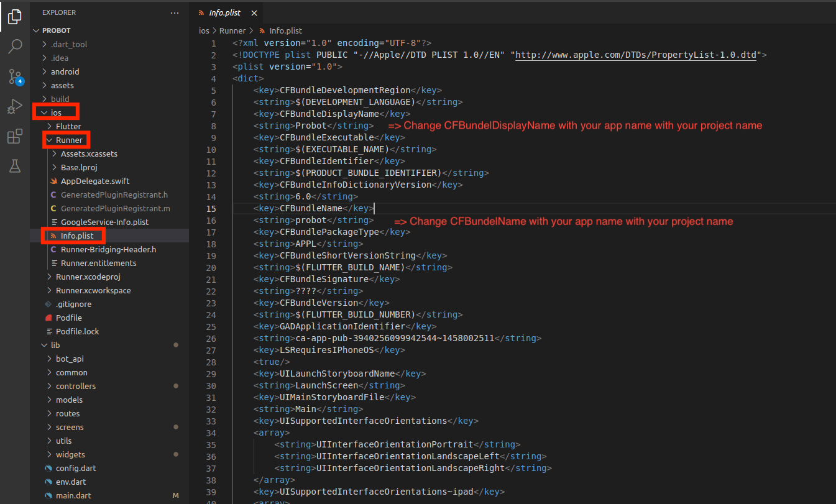836x504 pixels.
Task: Collapse the ios folder
Action: [56, 112]
